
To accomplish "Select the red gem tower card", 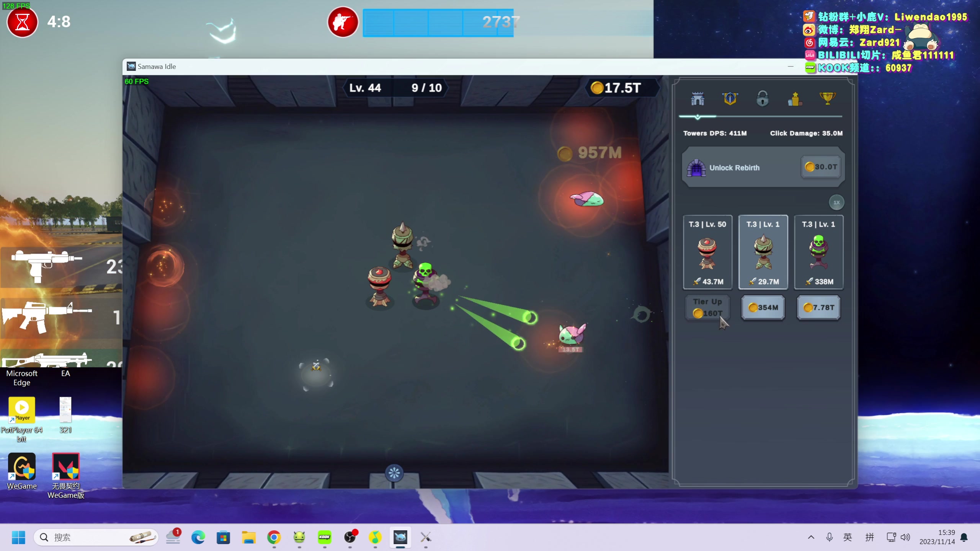I will tap(707, 253).
